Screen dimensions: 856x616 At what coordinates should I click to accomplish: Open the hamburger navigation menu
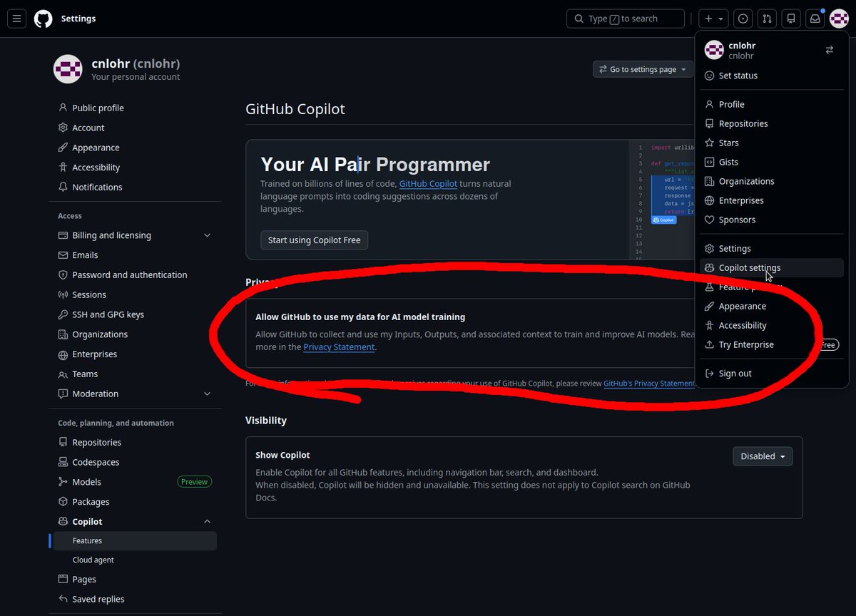(x=17, y=19)
